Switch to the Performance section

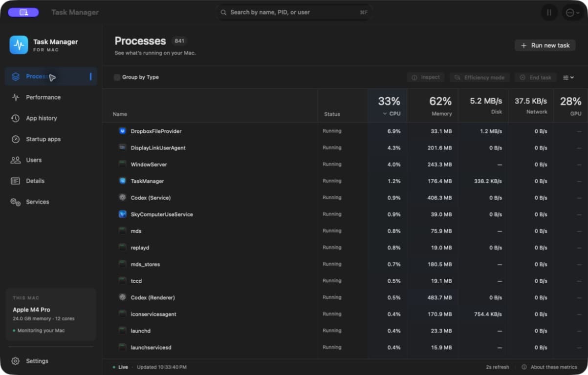(51, 97)
